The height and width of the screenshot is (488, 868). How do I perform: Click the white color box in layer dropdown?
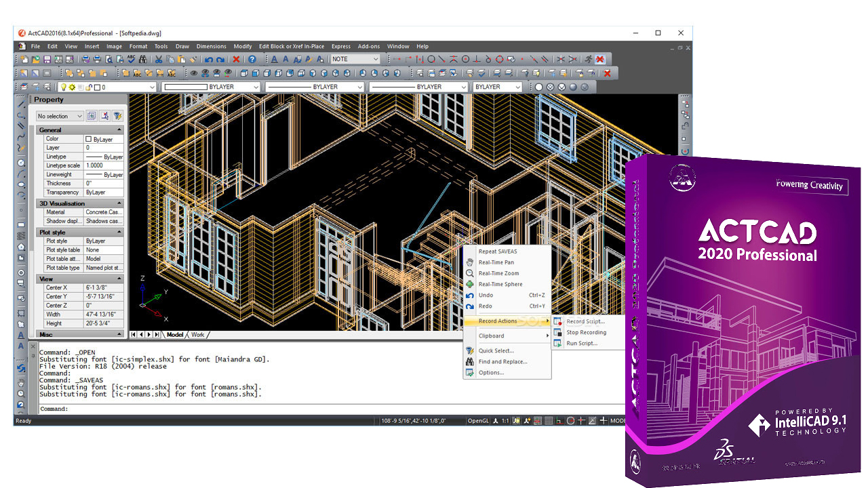(97, 87)
